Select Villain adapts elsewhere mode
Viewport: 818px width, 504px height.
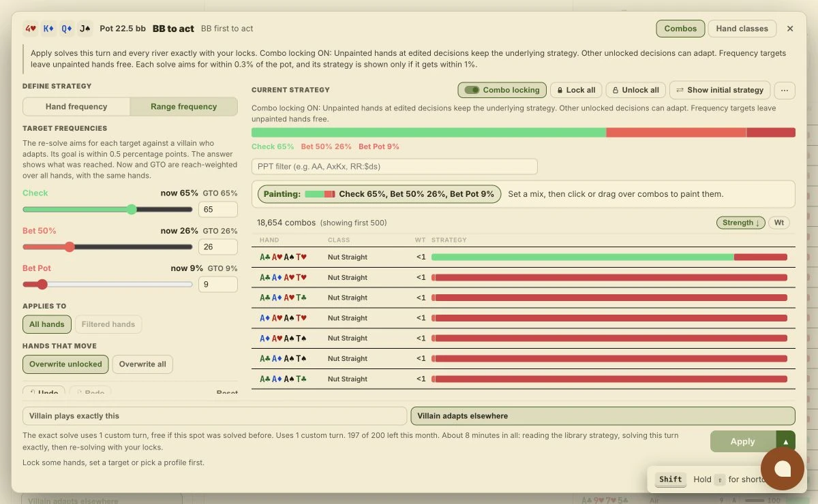click(603, 416)
